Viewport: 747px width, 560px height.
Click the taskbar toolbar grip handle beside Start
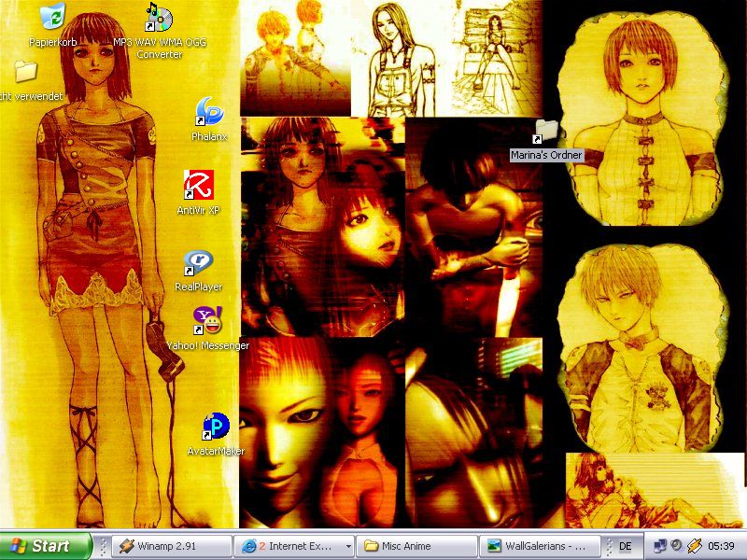(102, 546)
